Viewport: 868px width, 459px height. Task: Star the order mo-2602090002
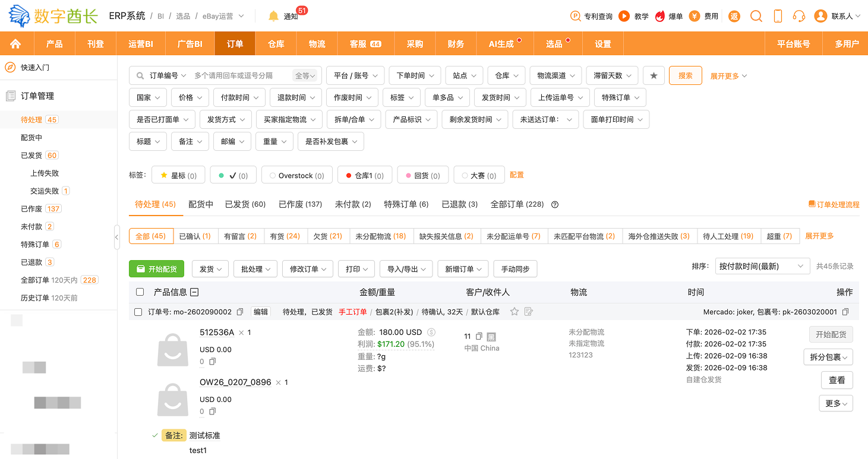(x=515, y=312)
